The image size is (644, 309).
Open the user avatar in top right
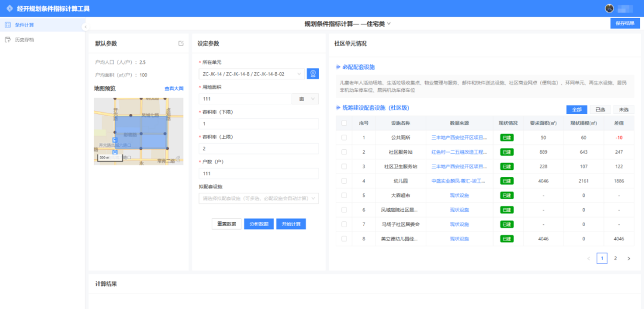609,8
